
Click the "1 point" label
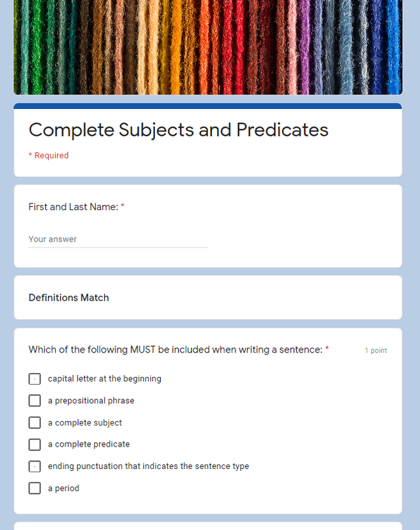click(x=375, y=351)
